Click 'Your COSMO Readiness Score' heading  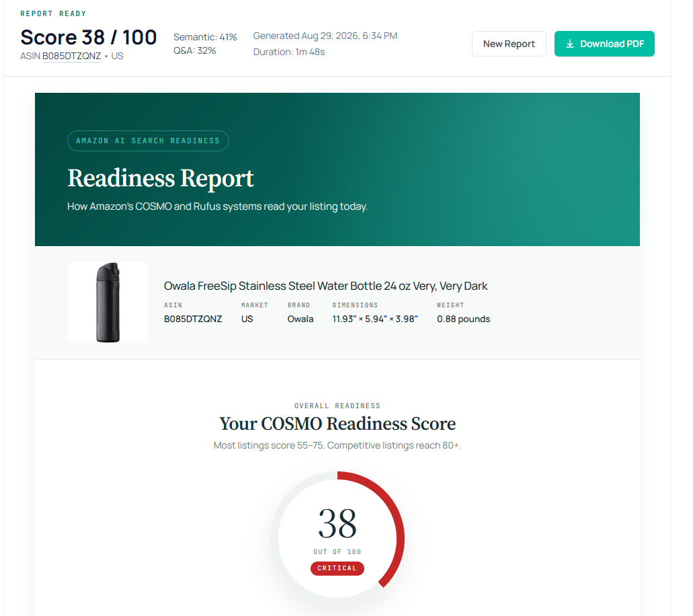pos(337,424)
